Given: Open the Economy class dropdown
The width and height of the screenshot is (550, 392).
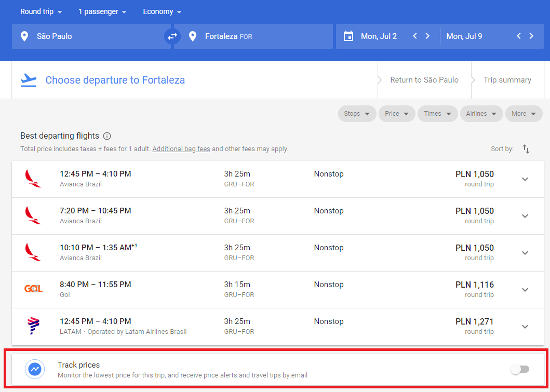Looking at the screenshot, I should pyautogui.click(x=162, y=11).
